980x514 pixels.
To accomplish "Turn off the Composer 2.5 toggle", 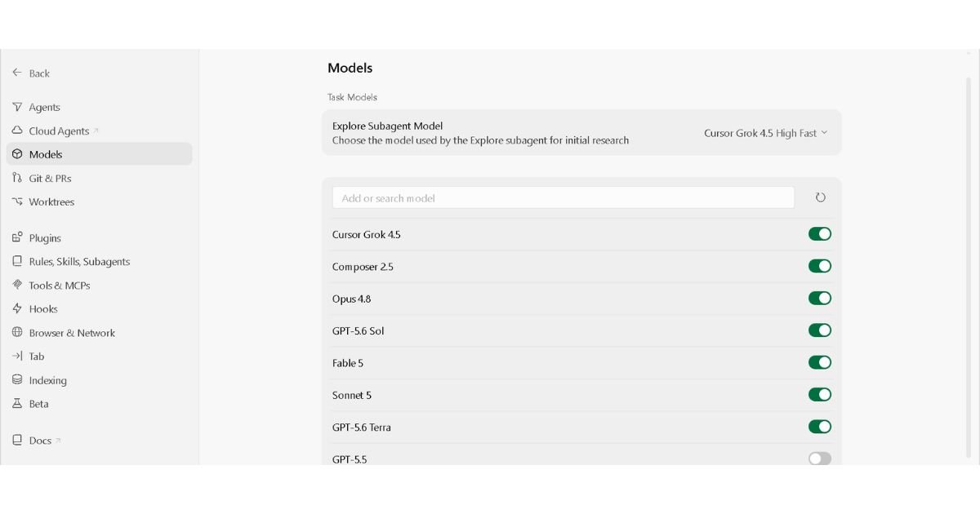I will (820, 266).
